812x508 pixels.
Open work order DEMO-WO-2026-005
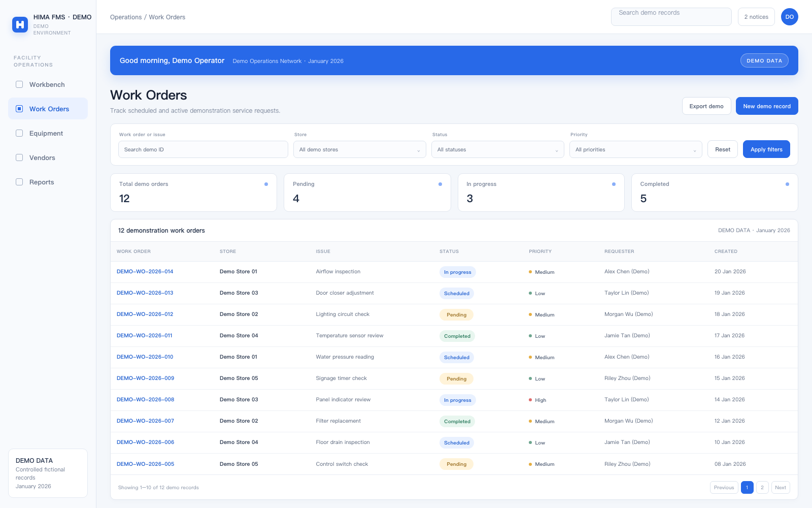point(146,464)
